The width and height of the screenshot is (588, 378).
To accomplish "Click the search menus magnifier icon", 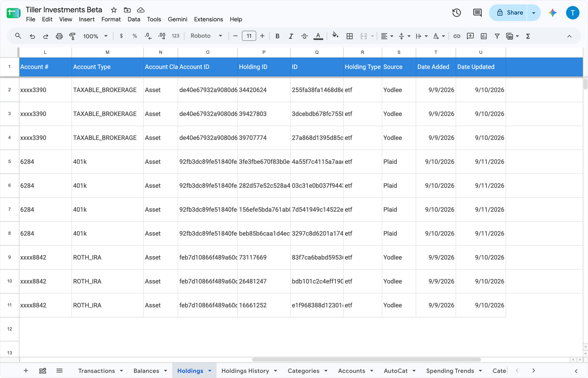I will point(18,36).
